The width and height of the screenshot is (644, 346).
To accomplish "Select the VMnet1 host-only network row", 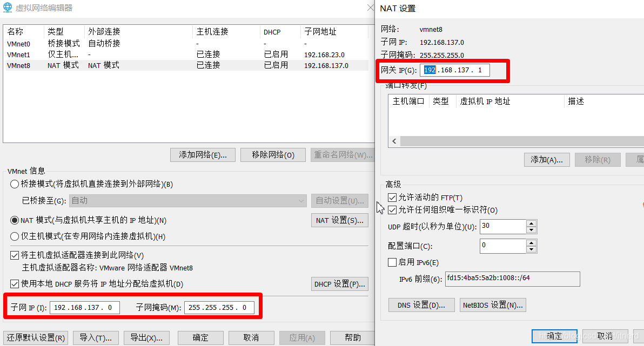I will coord(187,55).
